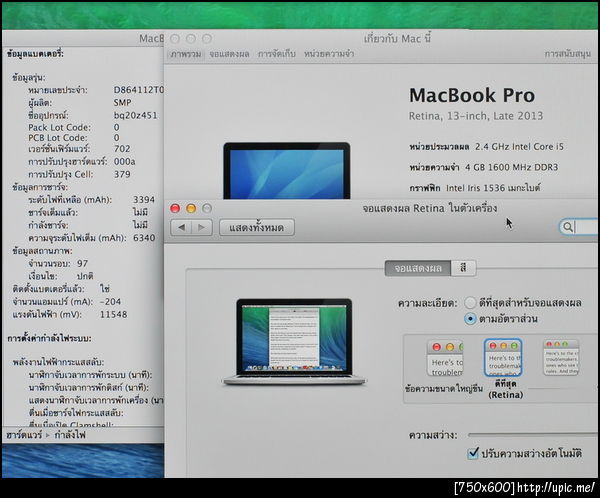Click the laptop preview in display preferences
600x498 pixels.
[x=294, y=341]
